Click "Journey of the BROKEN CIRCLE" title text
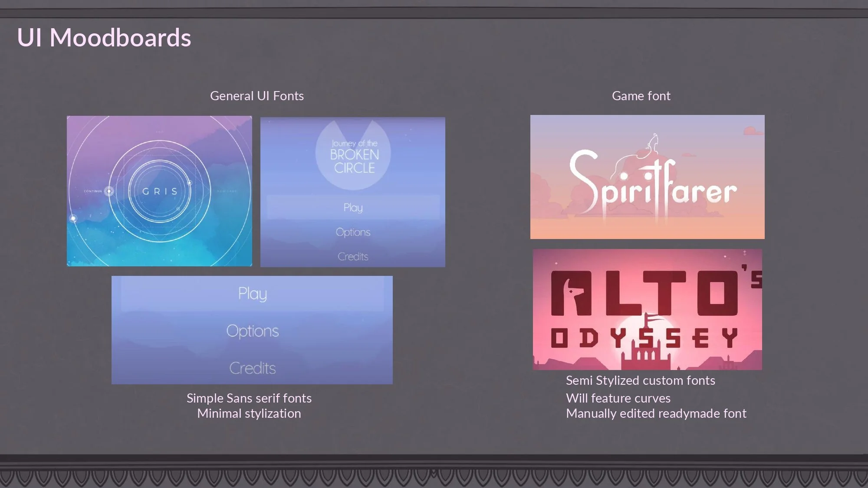868x488 pixels. [354, 157]
